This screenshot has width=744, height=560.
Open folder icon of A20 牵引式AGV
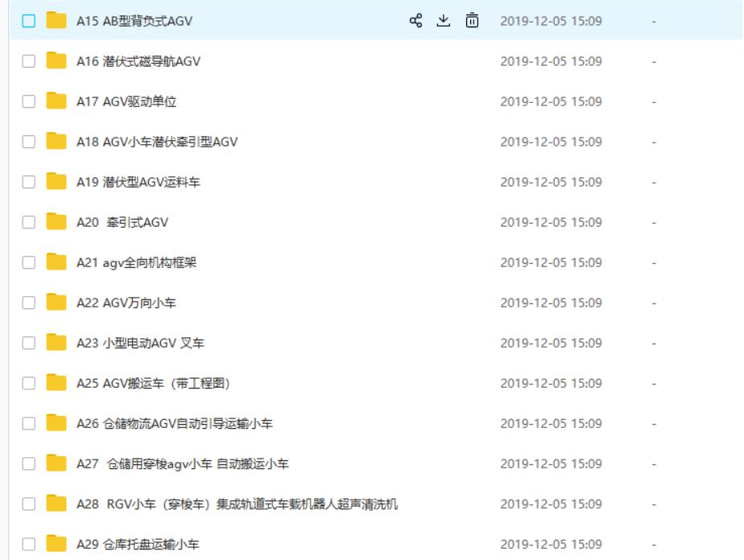point(56,222)
